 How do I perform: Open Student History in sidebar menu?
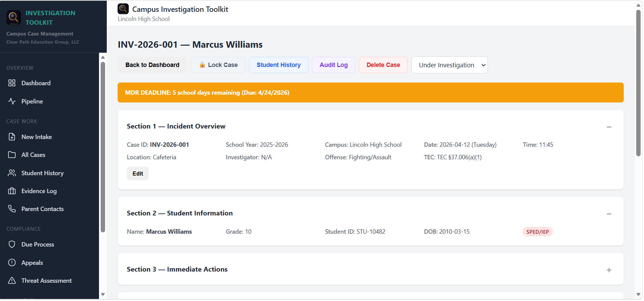(x=42, y=173)
